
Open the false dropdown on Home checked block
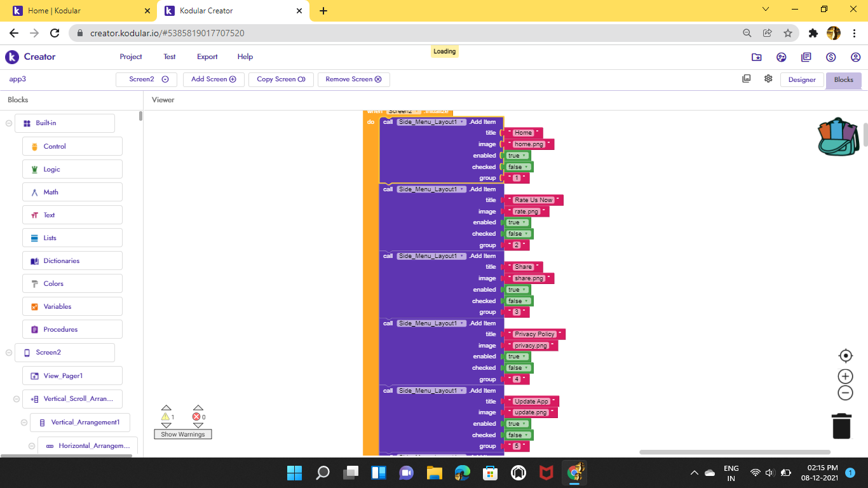pos(525,166)
